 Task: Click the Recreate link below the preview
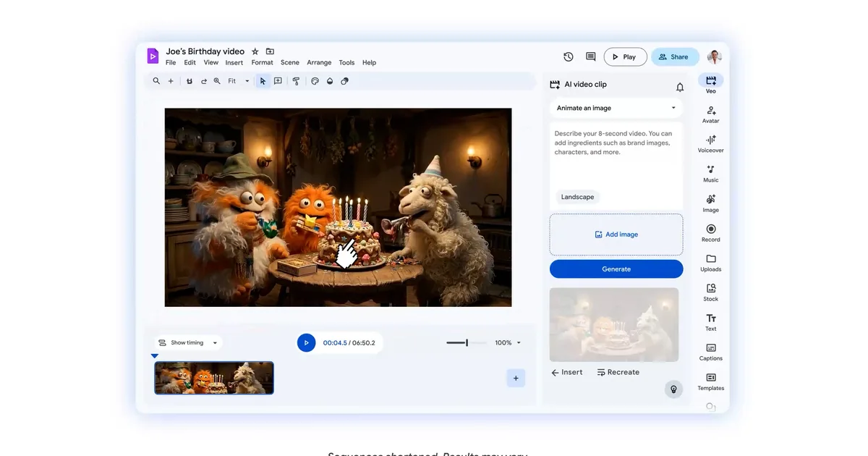tap(618, 371)
